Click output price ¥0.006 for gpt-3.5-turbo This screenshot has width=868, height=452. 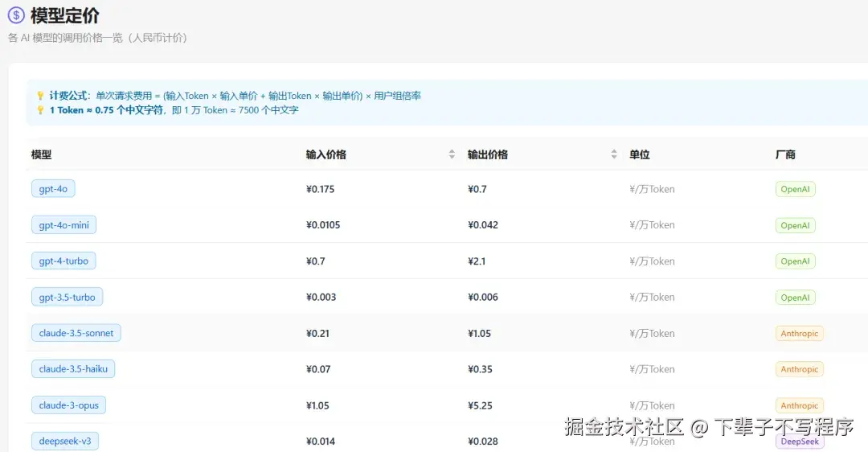point(483,297)
